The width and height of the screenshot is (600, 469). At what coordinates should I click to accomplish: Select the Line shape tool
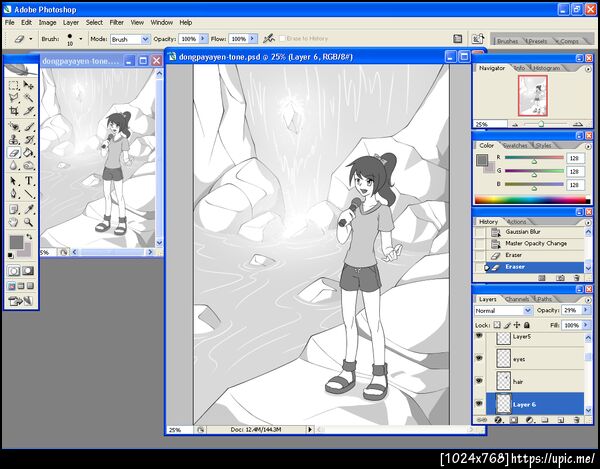[x=28, y=194]
